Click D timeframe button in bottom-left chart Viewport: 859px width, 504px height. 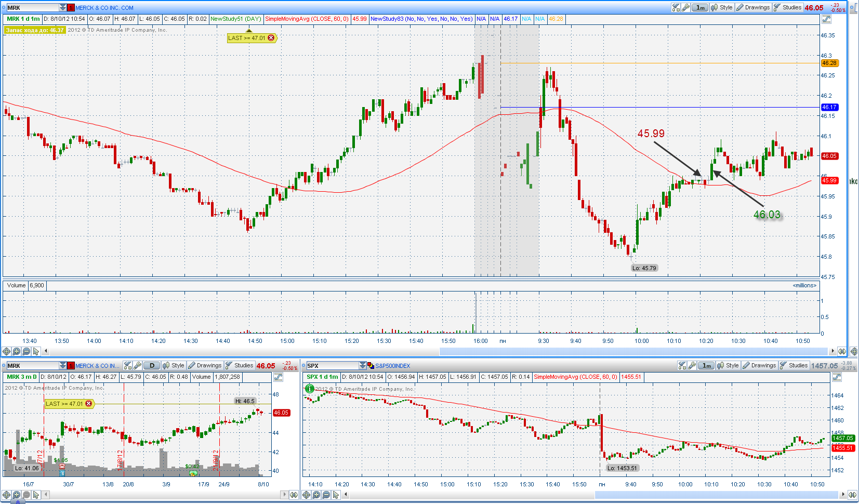click(x=152, y=365)
